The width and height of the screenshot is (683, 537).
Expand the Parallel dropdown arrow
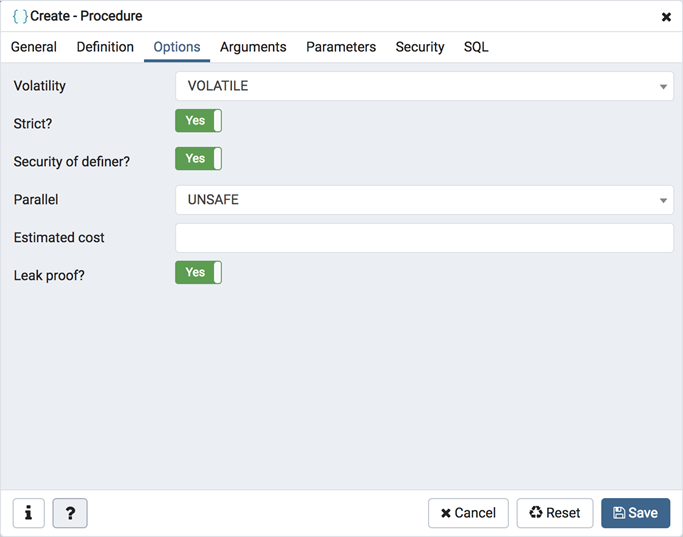(663, 201)
